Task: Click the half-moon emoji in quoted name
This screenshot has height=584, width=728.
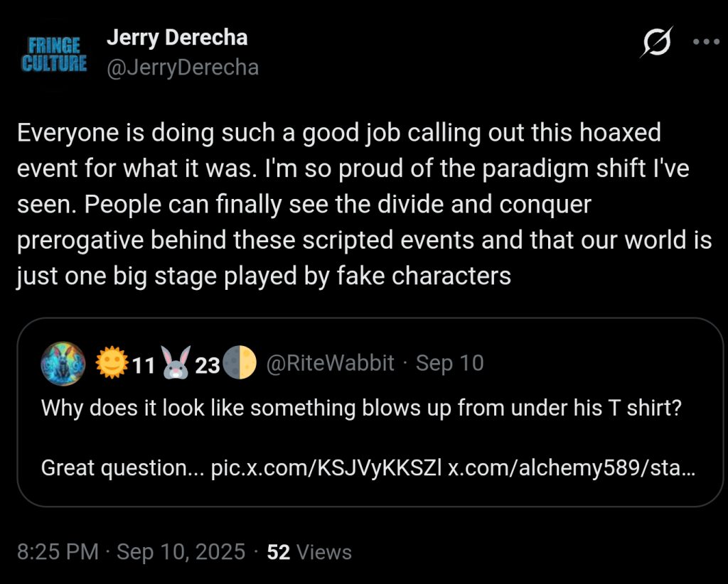Action: (239, 364)
